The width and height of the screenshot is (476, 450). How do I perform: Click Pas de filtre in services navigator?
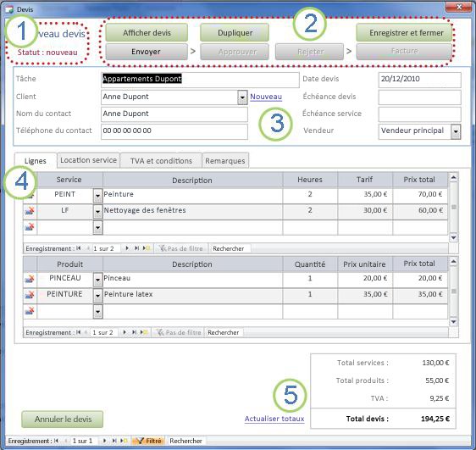181,248
